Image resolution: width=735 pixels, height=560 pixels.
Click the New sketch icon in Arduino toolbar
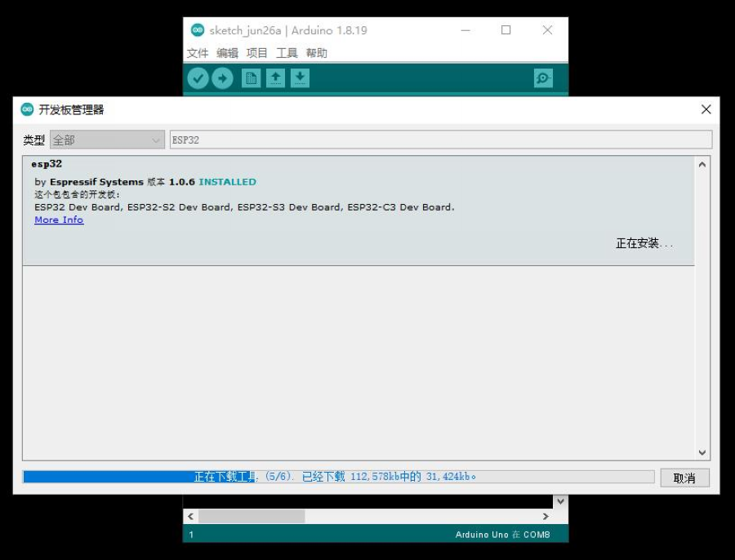coord(252,78)
